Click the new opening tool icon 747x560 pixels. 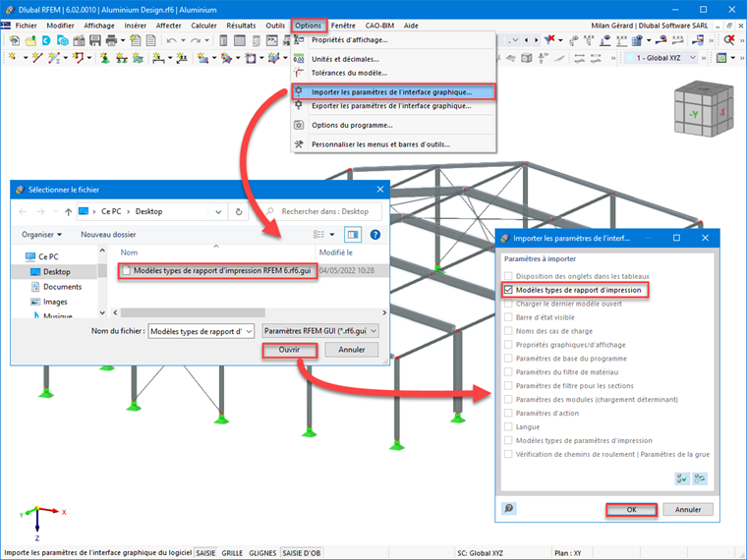tap(250, 58)
